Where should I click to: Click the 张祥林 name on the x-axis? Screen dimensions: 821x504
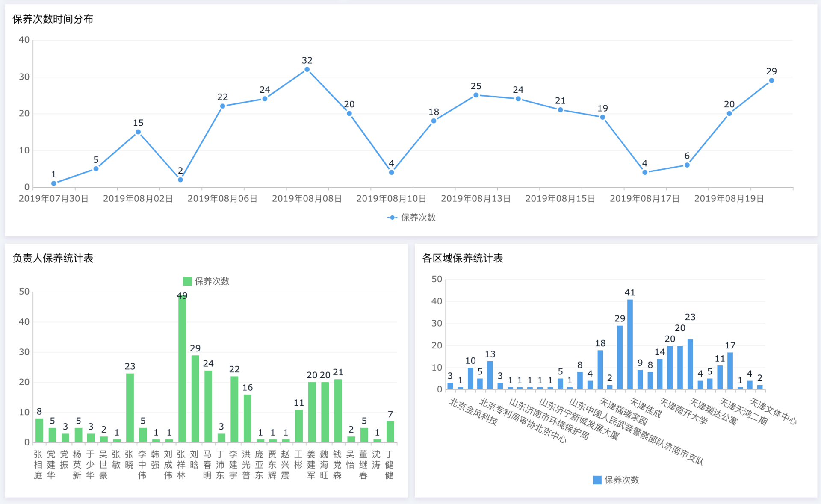click(181, 465)
